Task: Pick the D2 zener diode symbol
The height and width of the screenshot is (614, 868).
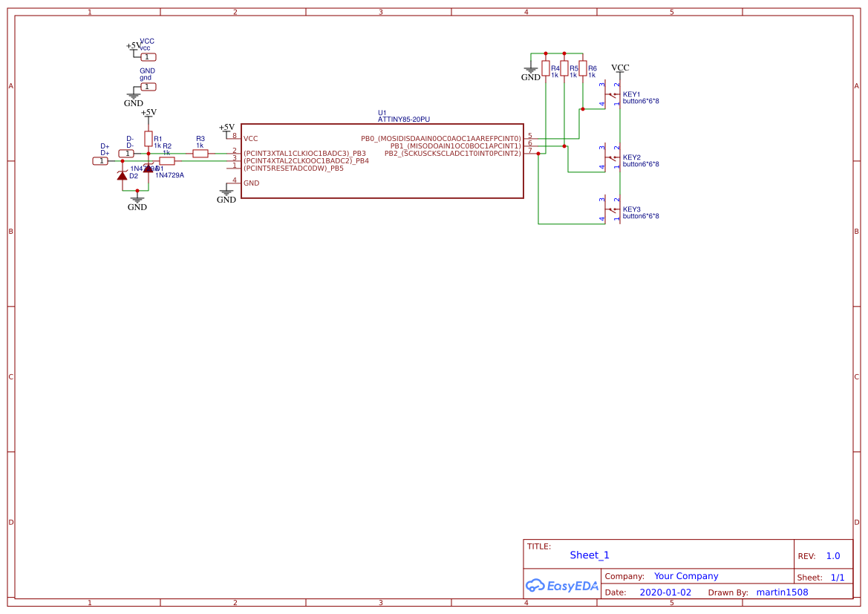Action: pos(122,175)
